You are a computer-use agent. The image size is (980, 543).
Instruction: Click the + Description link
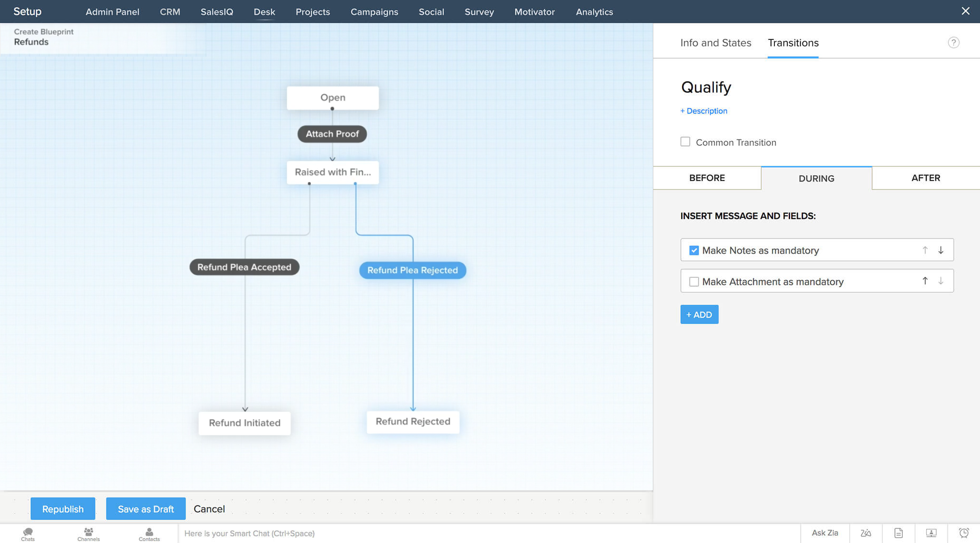click(x=704, y=111)
